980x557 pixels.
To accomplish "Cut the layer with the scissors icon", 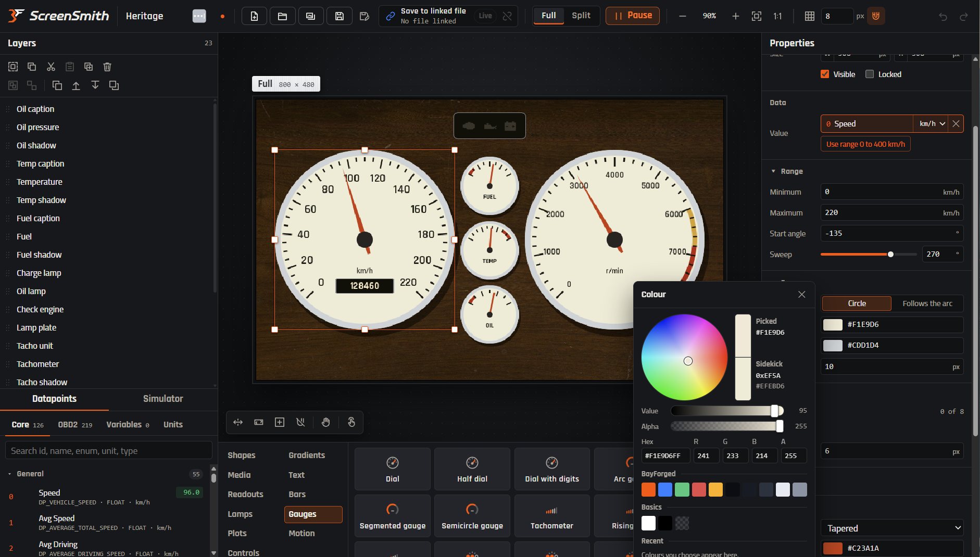I will pyautogui.click(x=51, y=67).
